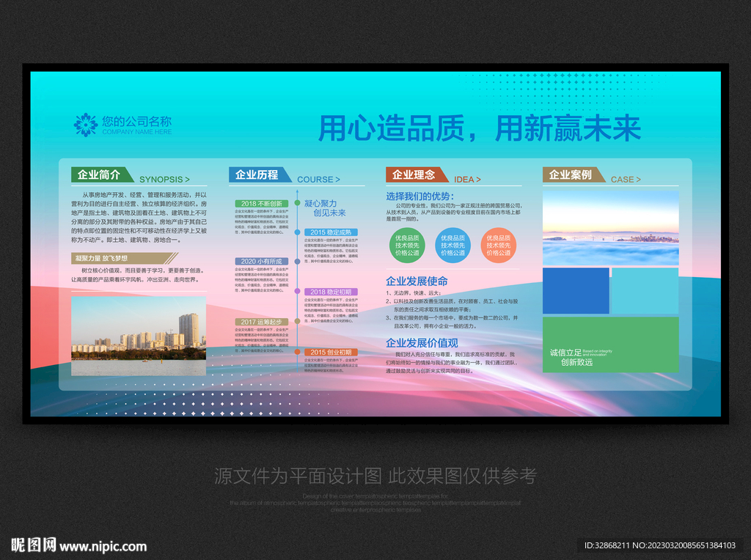The image size is (751, 560).
Task: Click the CASE > label
Action: (626, 180)
